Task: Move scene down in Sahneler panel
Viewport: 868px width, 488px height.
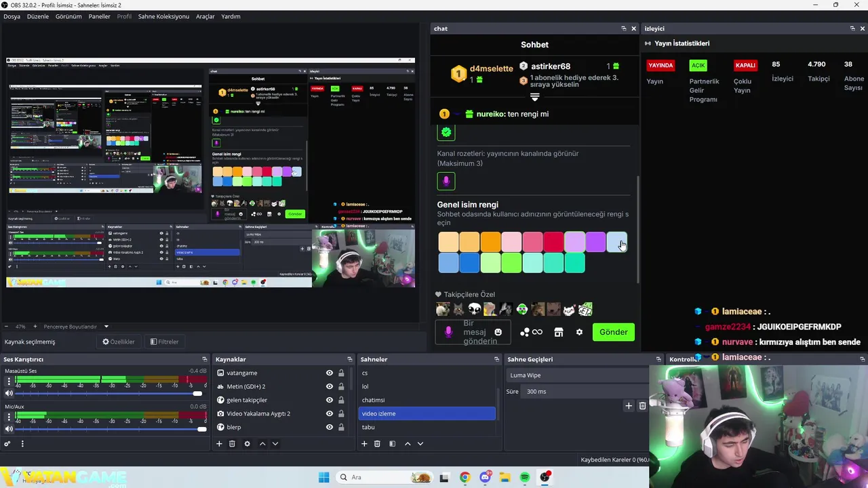Action: pyautogui.click(x=420, y=444)
